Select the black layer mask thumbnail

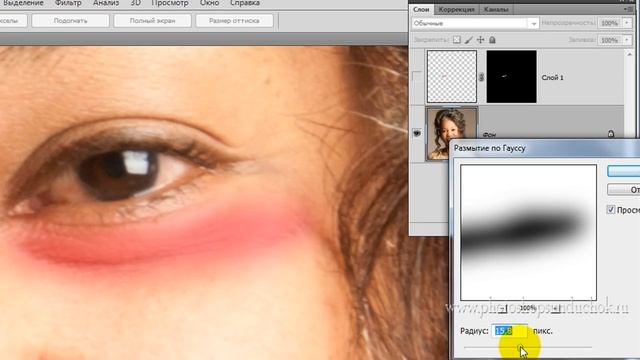point(511,76)
